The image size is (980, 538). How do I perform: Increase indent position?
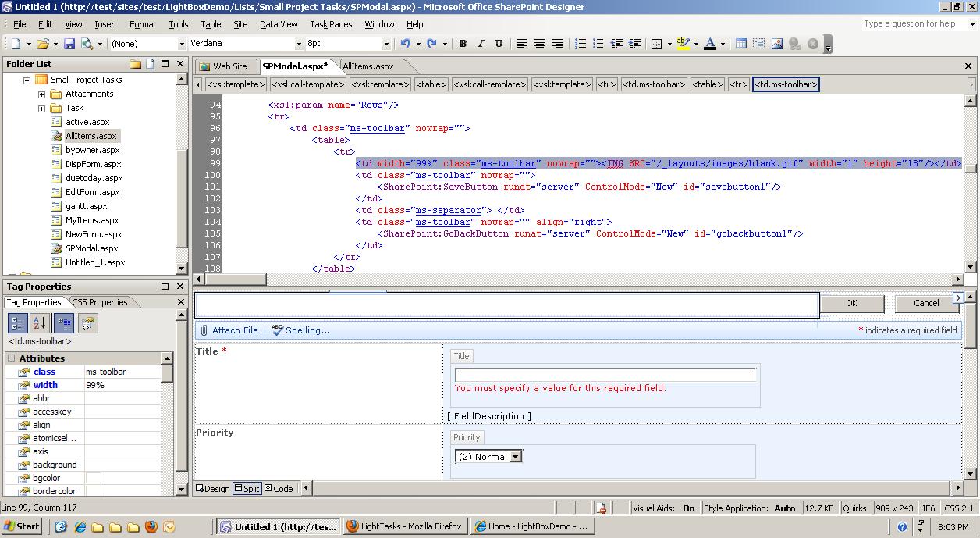634,44
